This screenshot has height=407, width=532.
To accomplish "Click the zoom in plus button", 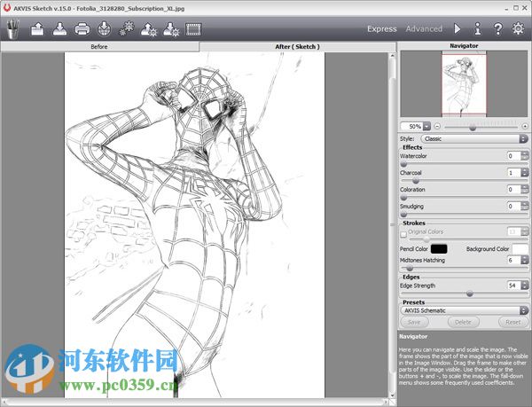I will pos(525,127).
